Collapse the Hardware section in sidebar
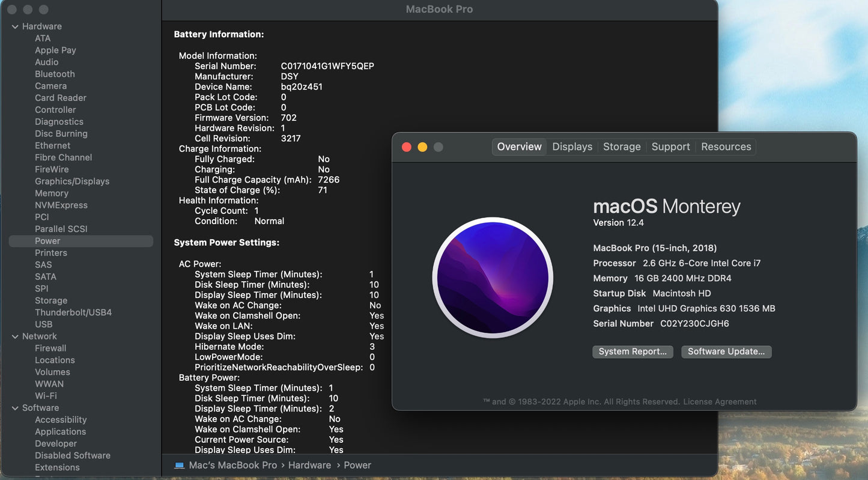The width and height of the screenshot is (868, 480). point(15,26)
